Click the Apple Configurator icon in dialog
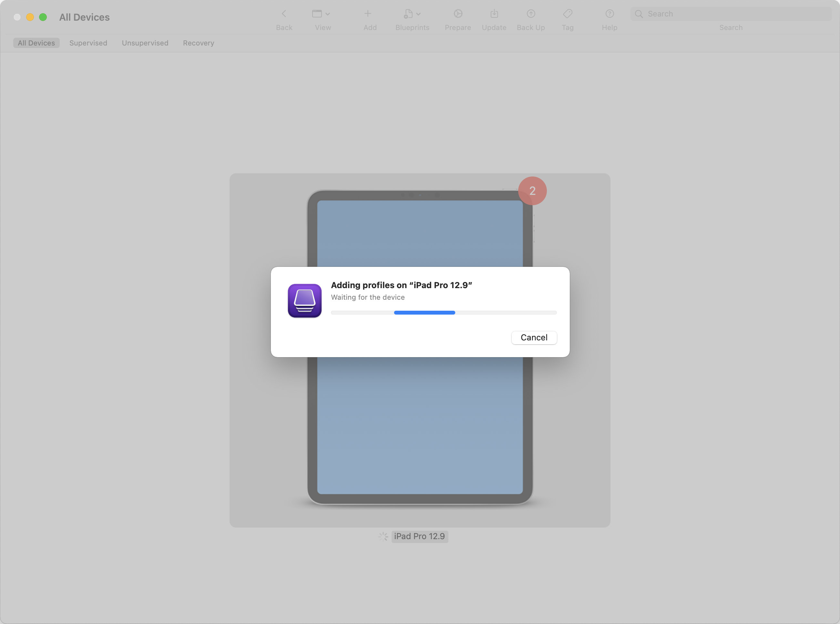 304,301
